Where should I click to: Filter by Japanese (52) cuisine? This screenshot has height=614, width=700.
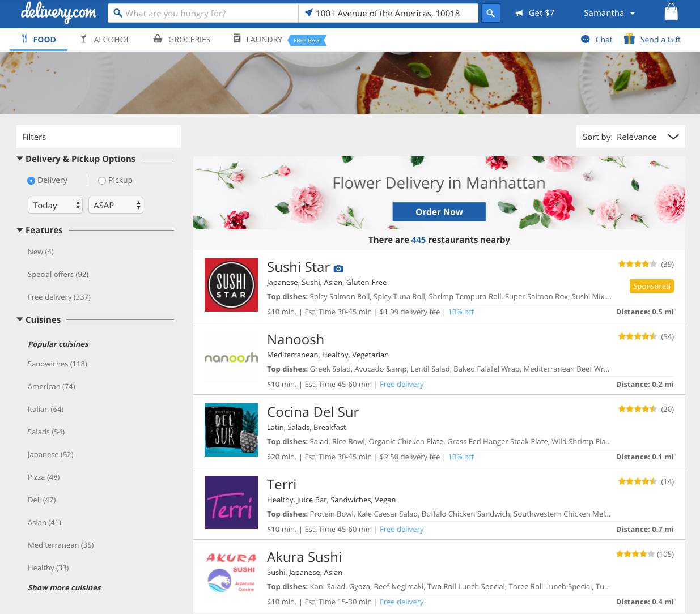[50, 454]
